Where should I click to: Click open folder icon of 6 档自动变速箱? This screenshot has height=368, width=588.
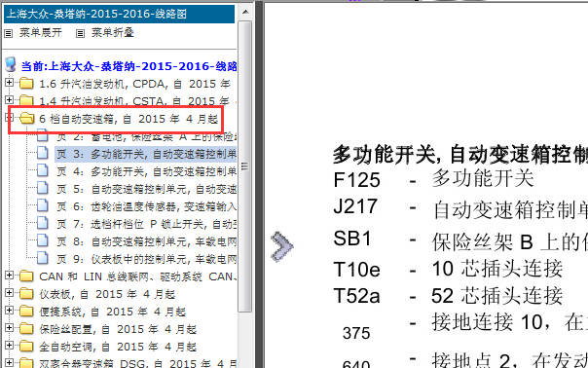click(27, 119)
